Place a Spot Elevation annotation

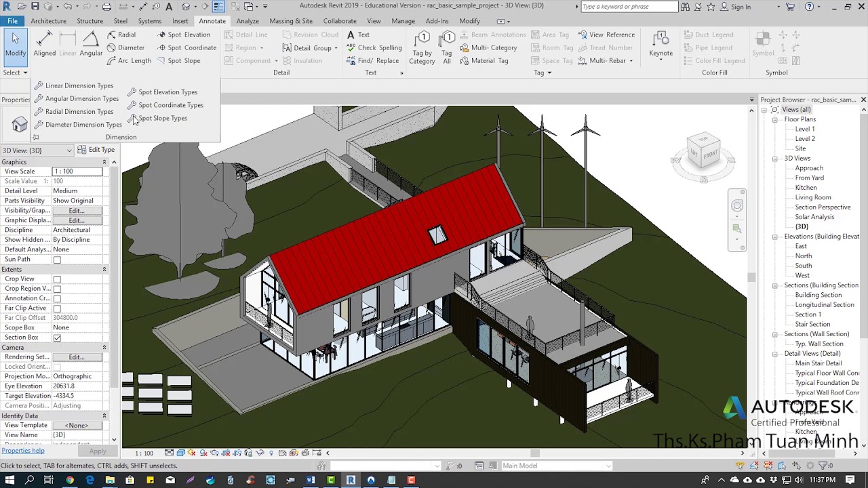pos(183,35)
